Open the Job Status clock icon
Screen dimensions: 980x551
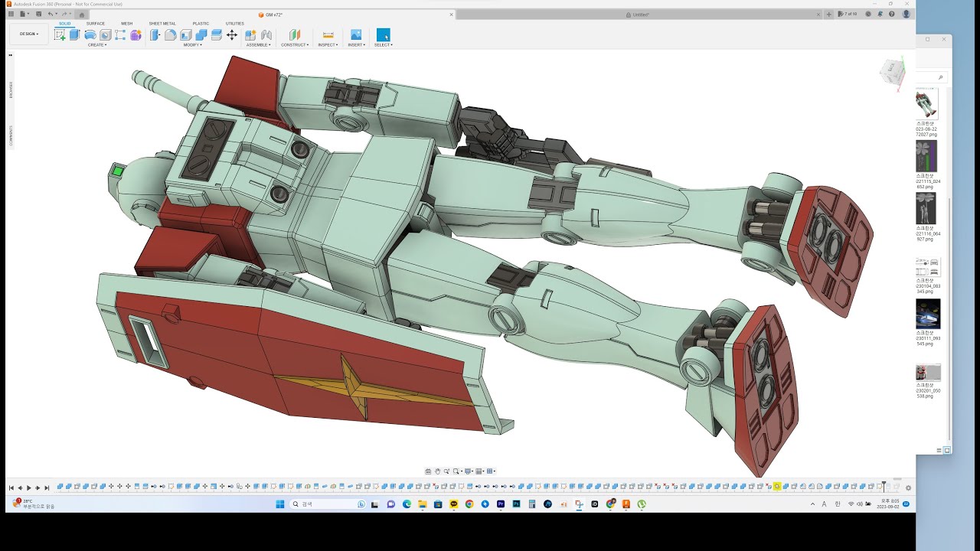[x=868, y=14]
